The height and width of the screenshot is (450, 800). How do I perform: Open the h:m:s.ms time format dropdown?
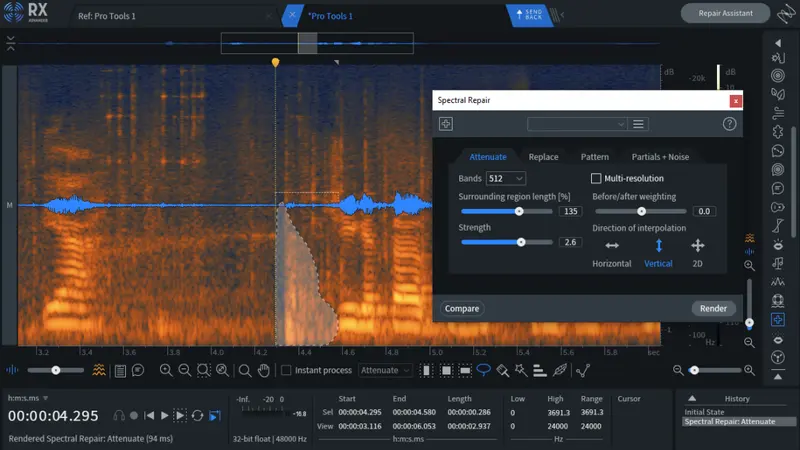pyautogui.click(x=28, y=398)
